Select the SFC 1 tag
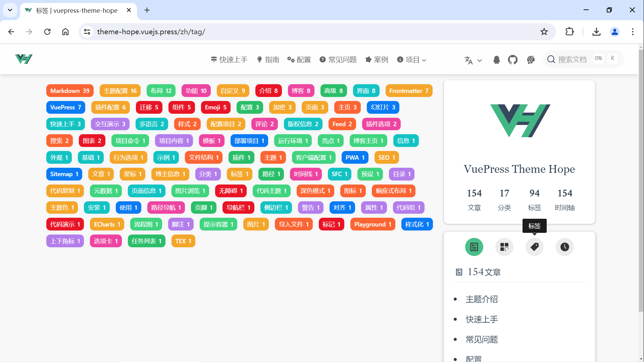The height and width of the screenshot is (362, 644). click(x=340, y=174)
